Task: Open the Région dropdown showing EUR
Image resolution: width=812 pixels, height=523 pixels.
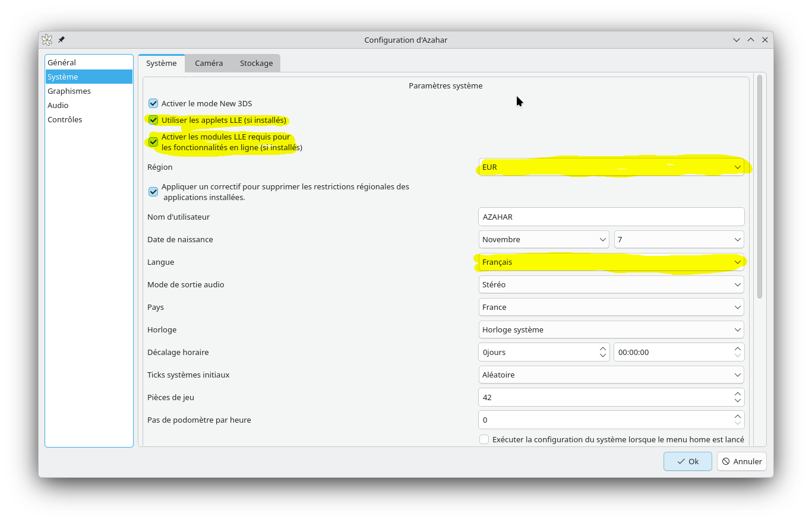Action: pos(611,167)
